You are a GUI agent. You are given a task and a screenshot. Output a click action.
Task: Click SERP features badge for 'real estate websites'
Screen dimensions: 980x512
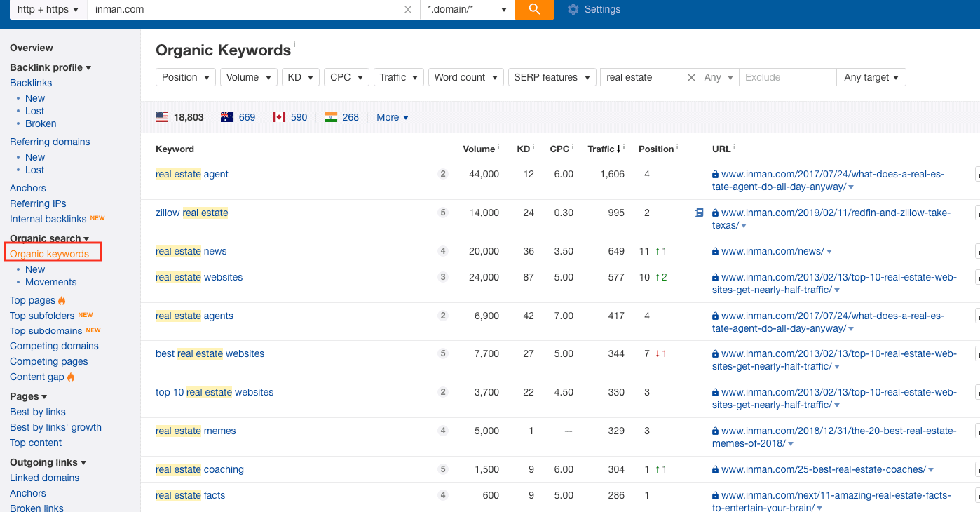click(x=443, y=277)
